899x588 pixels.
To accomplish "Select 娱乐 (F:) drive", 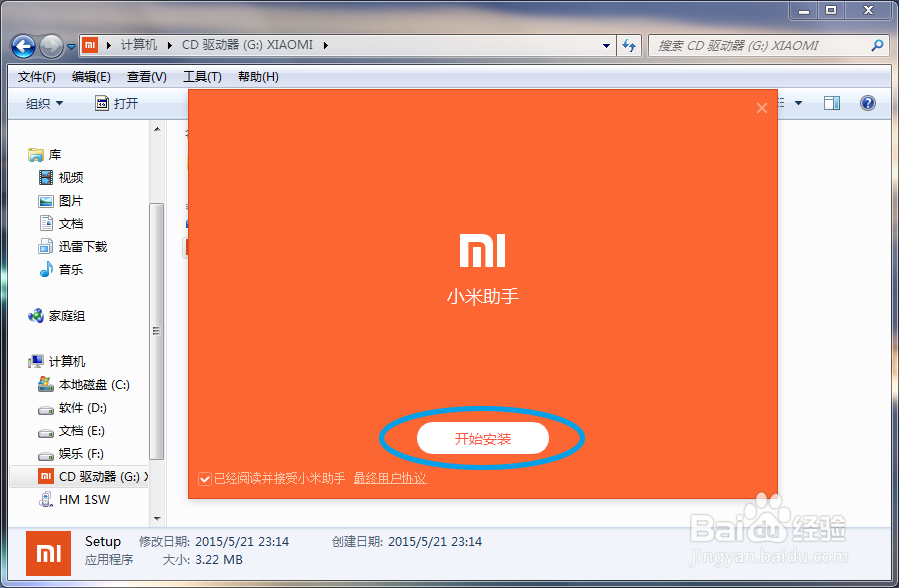I will coord(81,454).
